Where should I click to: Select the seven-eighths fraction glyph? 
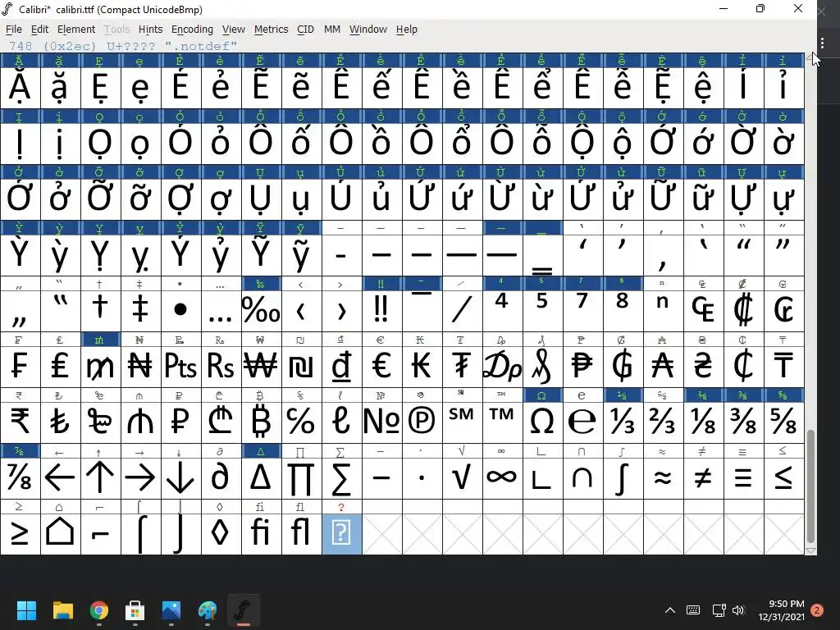20,478
